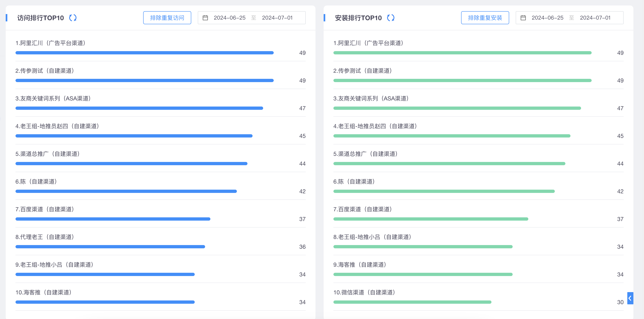The image size is (644, 319).
Task: Click visit count 47 for 友商关键词系列
Action: click(x=302, y=108)
